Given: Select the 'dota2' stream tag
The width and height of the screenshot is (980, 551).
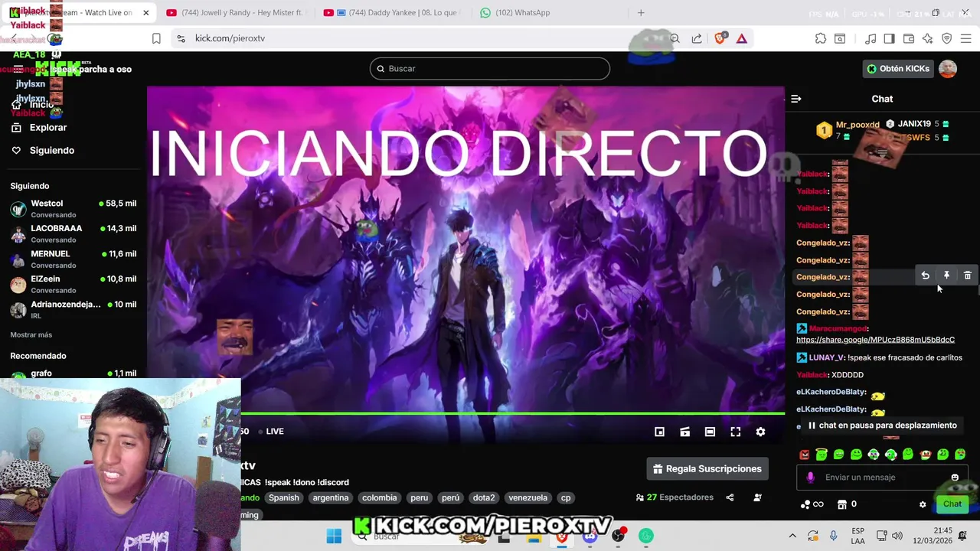Looking at the screenshot, I should (484, 497).
